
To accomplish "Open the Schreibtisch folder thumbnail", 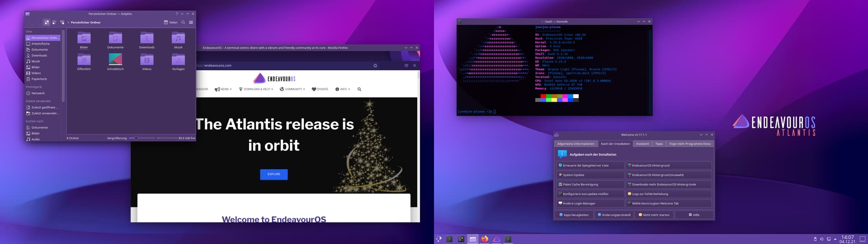I will 115,62.
